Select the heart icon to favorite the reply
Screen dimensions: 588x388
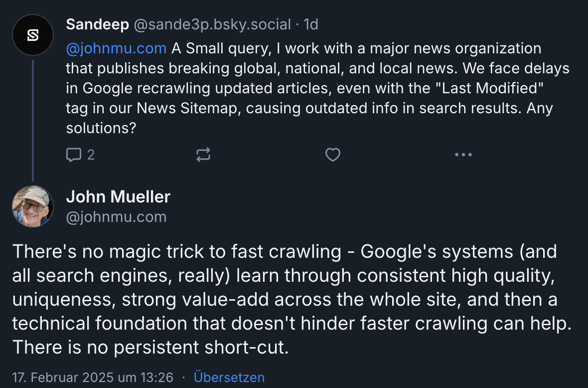[x=332, y=155]
